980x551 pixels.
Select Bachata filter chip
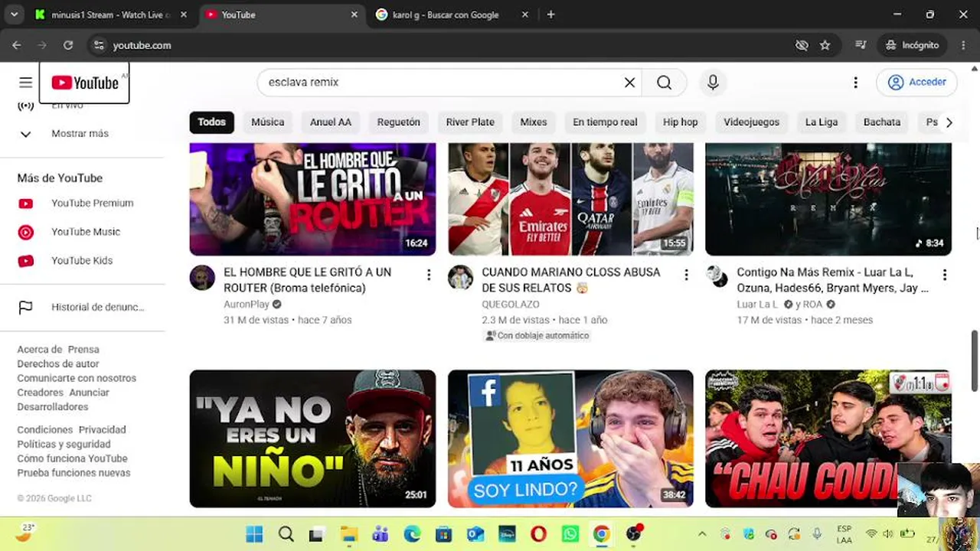click(882, 122)
